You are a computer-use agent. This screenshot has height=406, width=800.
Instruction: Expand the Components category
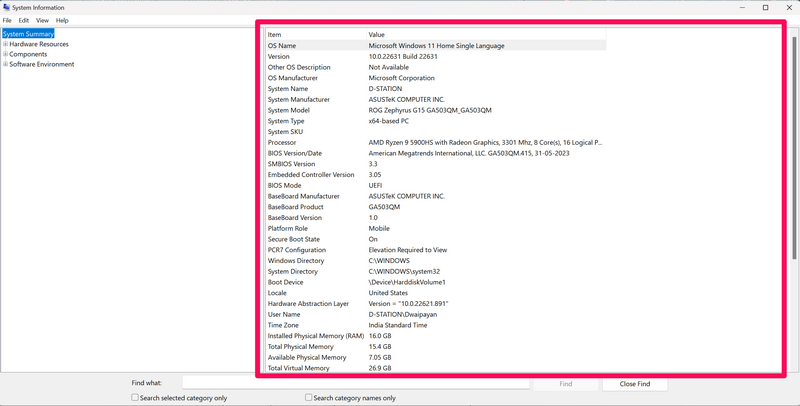(5, 54)
